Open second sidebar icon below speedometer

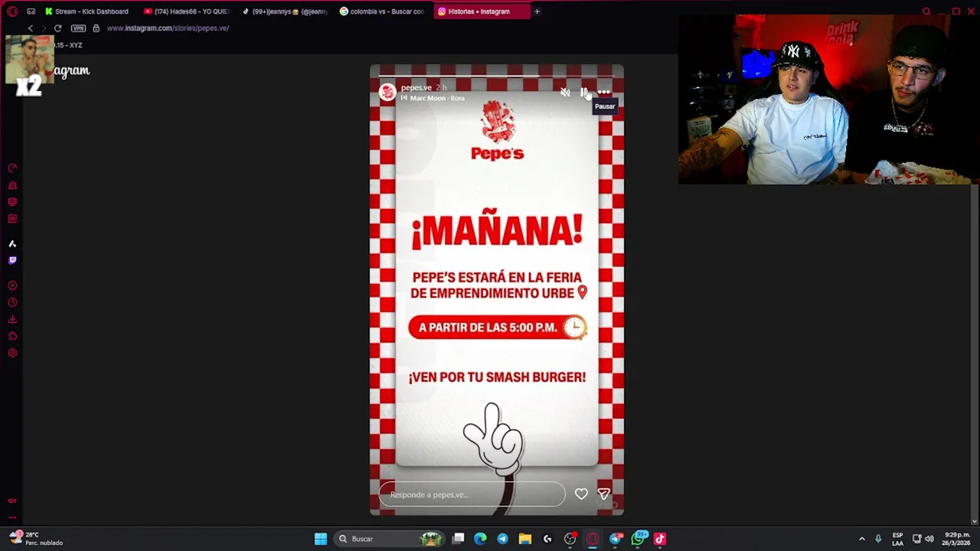[12, 185]
